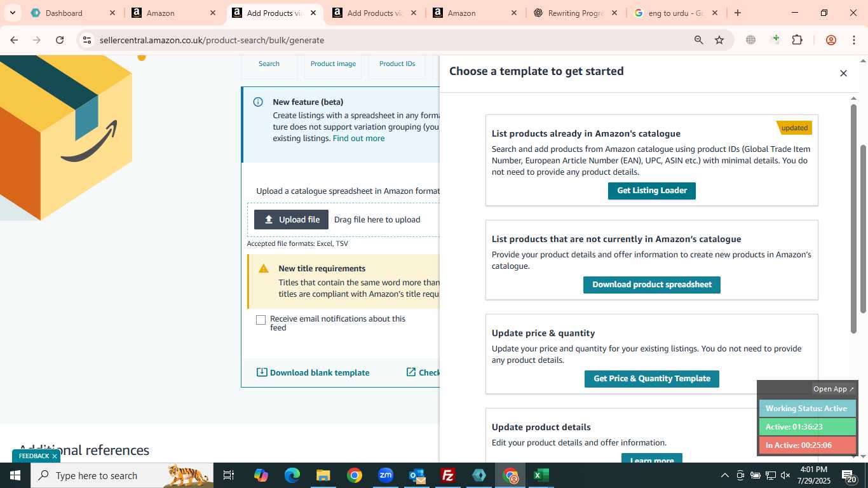Image resolution: width=868 pixels, height=488 pixels.
Task: Click the zoom magnifier icon in address bar
Action: pos(698,40)
